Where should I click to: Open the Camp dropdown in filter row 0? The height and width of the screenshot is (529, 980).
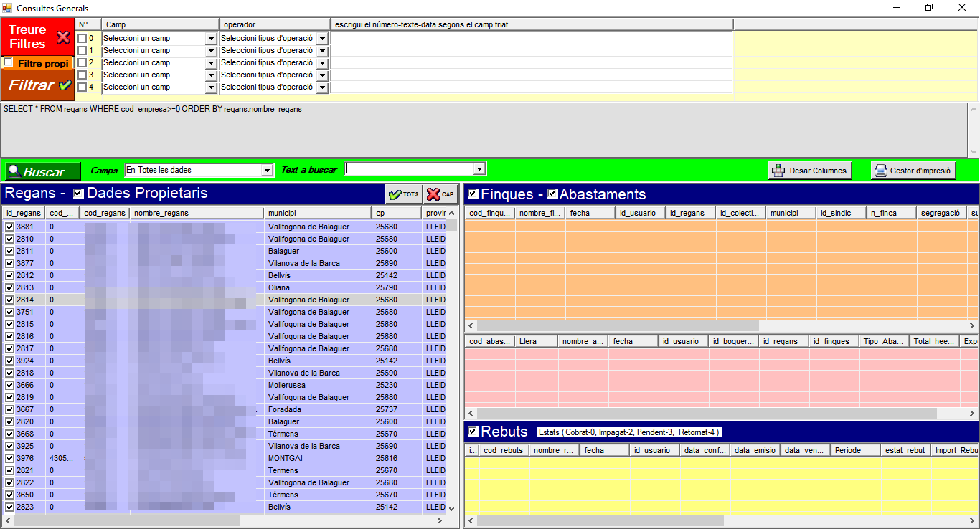211,39
